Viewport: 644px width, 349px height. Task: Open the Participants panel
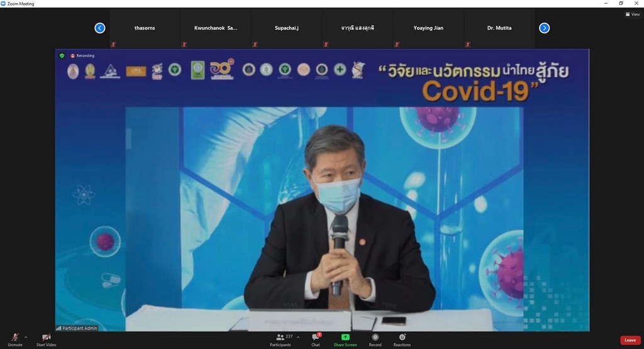coord(280,340)
